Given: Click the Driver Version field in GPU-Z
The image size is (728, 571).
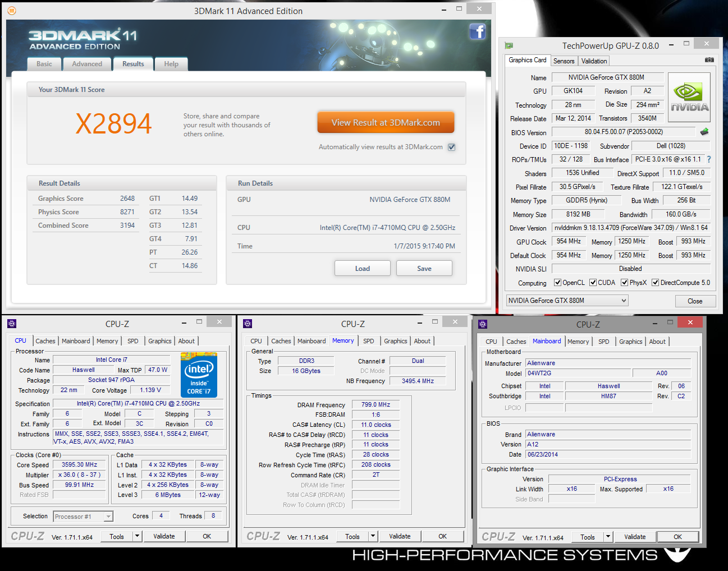Looking at the screenshot, I should pyautogui.click(x=631, y=228).
